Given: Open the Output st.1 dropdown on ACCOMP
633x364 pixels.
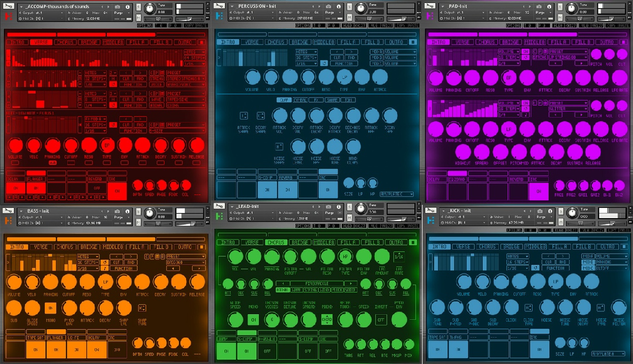Looking at the screenshot, I should pyautogui.click(x=41, y=13).
